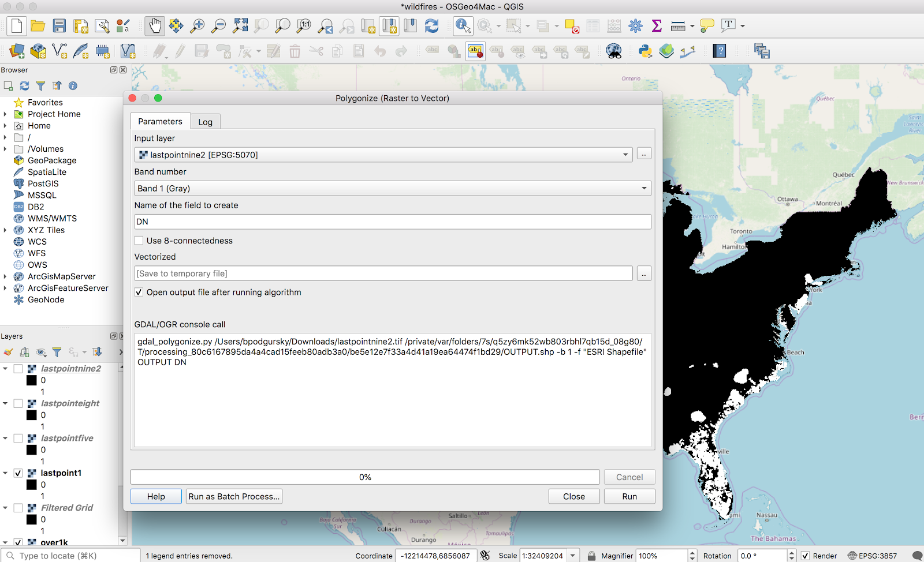Open a project with the folder icon
Image resolution: width=924 pixels, height=562 pixels.
click(x=38, y=26)
